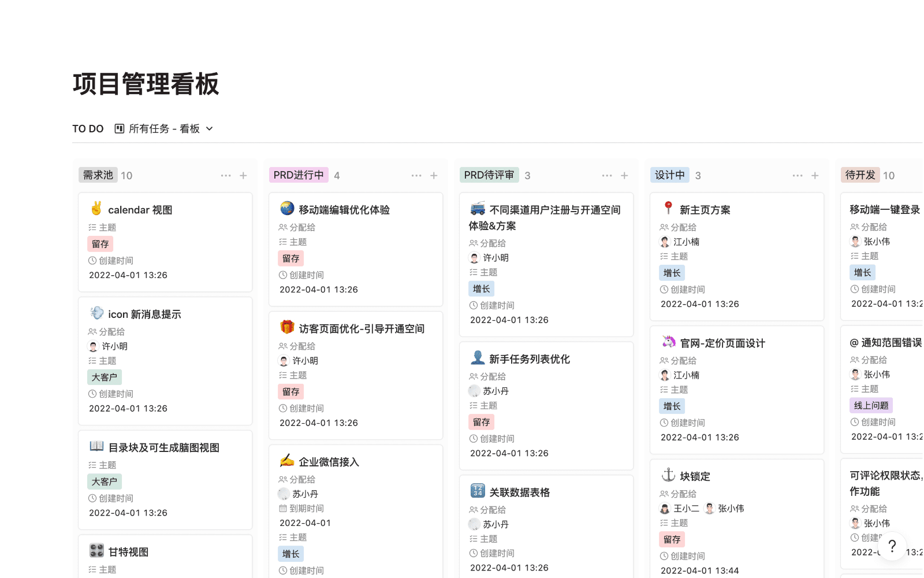Click the board view icon beside 所有任务
The image size is (924, 578).
[118, 128]
